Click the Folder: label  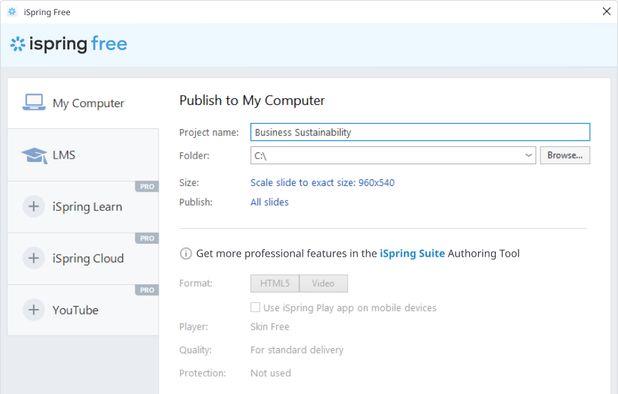coord(194,156)
